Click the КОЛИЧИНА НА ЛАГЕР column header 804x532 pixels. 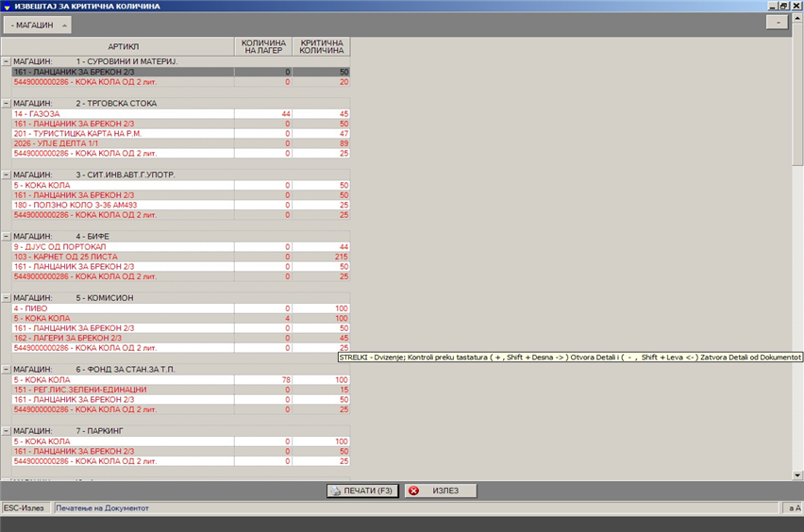click(263, 46)
